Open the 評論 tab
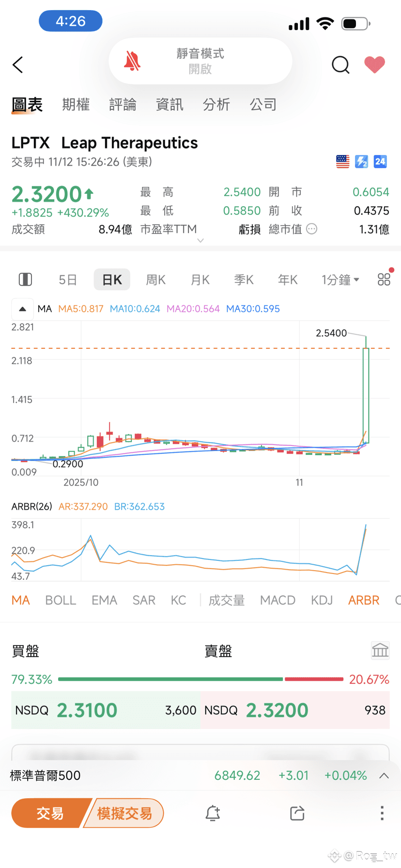Screen dimensions: 401x868 point(123,105)
